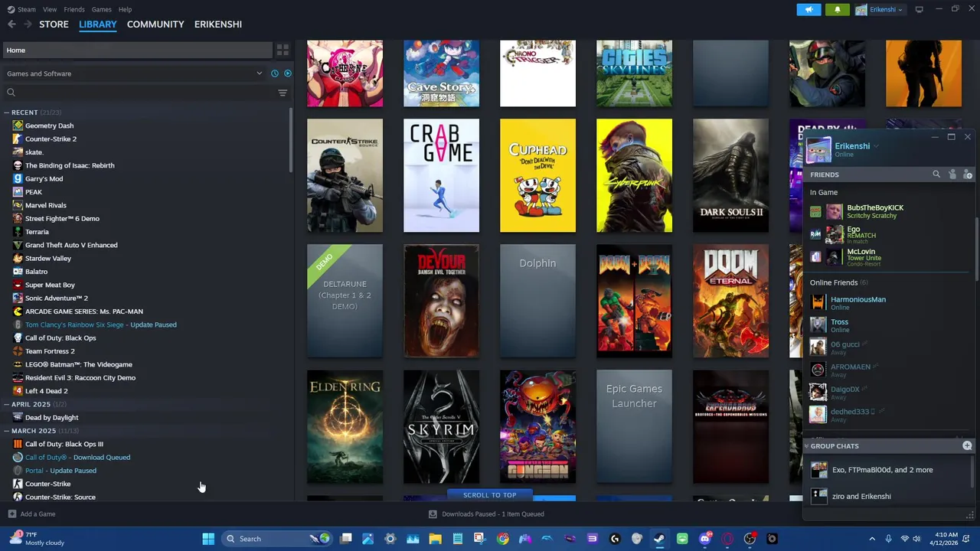The image size is (980, 551).
Task: Open Discord in the taskbar
Action: [704, 539]
